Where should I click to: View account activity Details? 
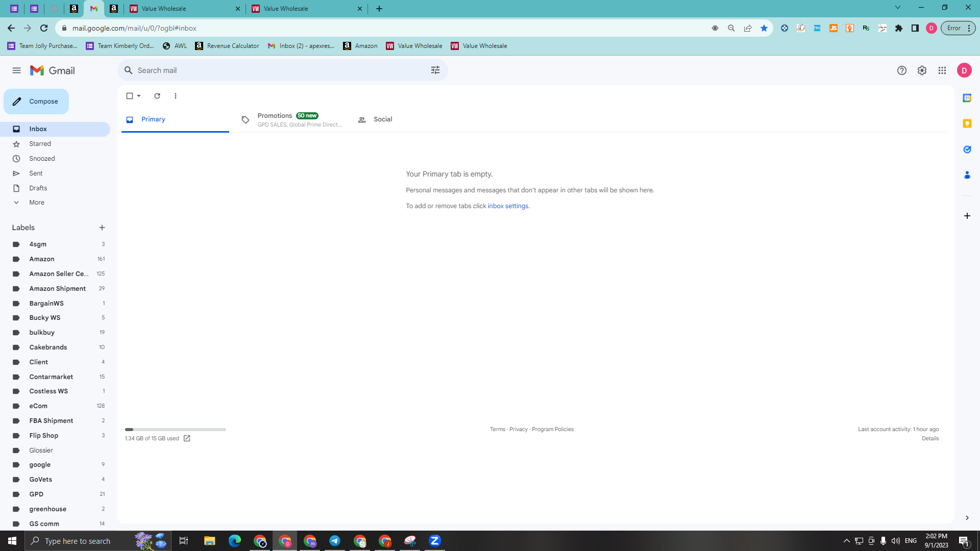coord(930,438)
